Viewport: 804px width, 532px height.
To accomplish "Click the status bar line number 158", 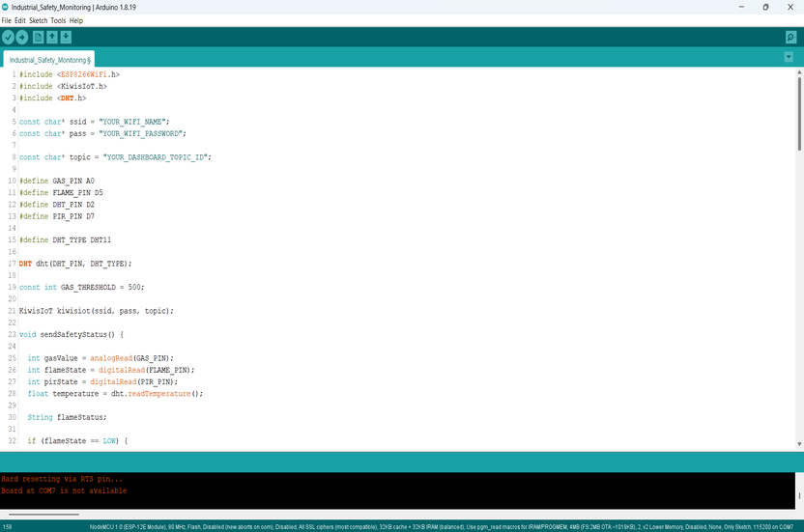I will coord(7,526).
